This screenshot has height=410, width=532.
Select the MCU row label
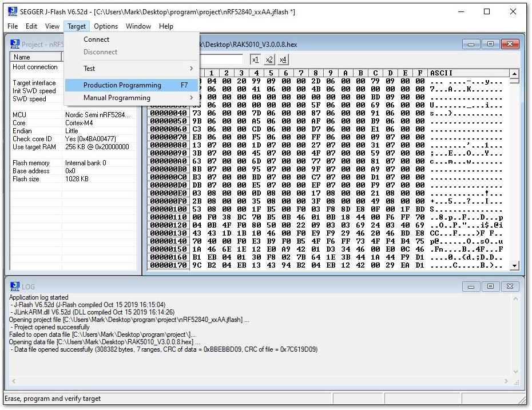click(x=19, y=115)
